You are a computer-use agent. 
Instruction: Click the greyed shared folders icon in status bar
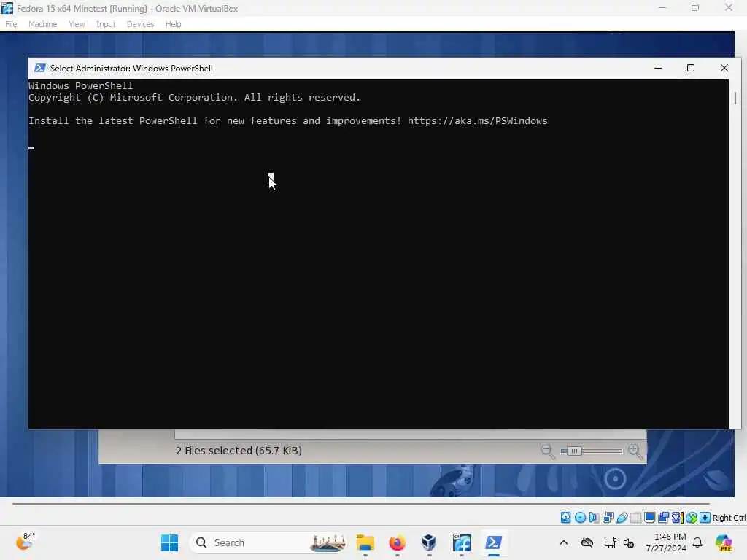(635, 518)
